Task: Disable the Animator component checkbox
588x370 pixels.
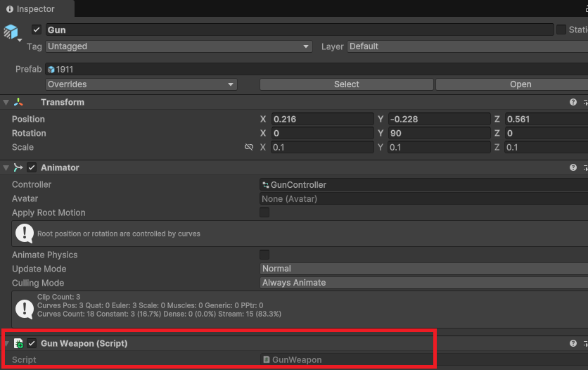Action: 32,167
